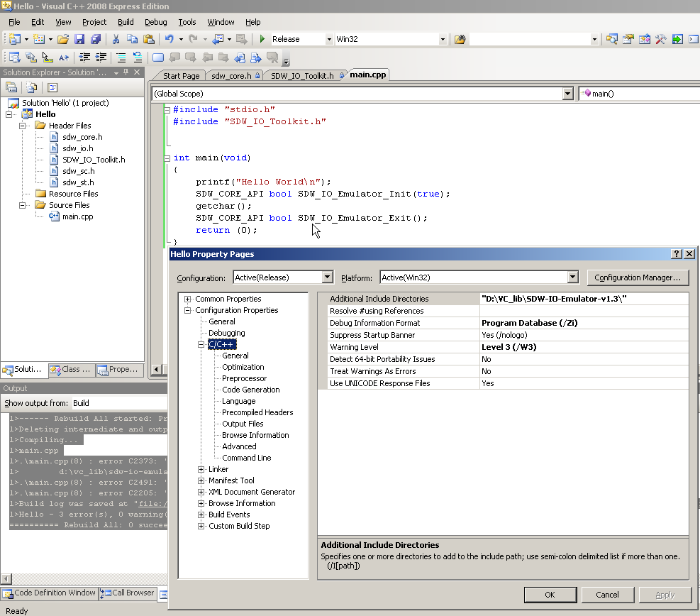Open the Project menu
This screenshot has height=616, width=700.
click(x=94, y=22)
